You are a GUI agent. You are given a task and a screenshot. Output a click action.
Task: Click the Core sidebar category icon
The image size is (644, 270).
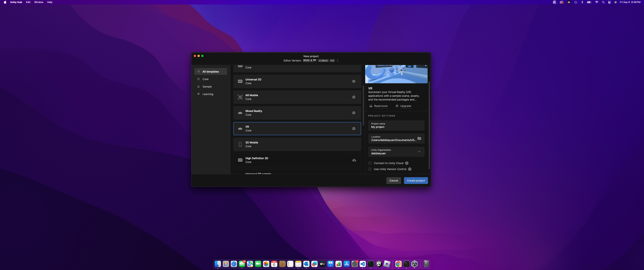click(x=198, y=79)
